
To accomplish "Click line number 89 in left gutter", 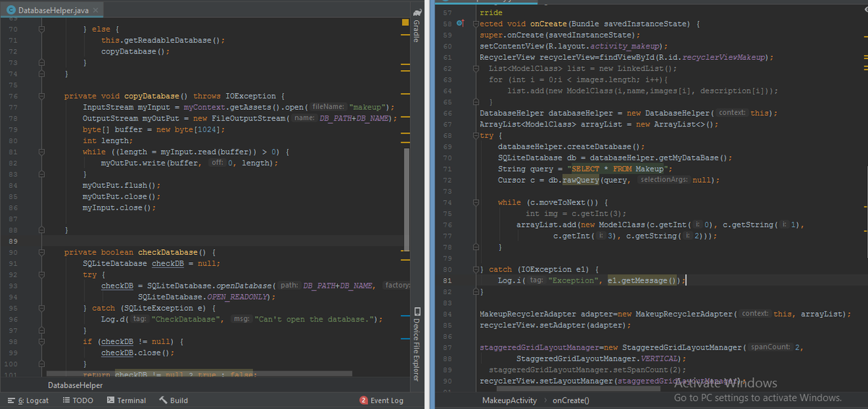I will 14,241.
